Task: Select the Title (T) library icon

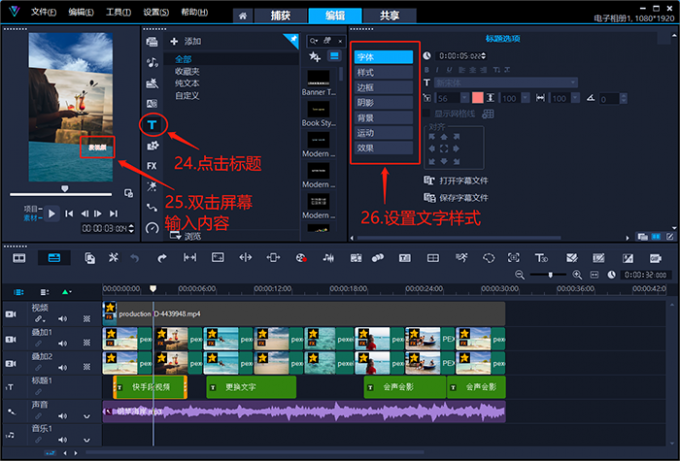Action: [x=152, y=125]
